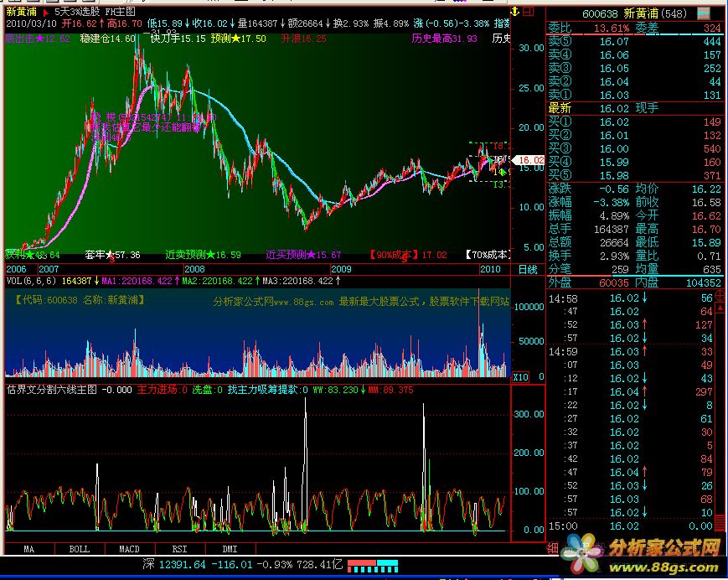Click the 14:58 16.02 tick row
The image size is (728, 580).
click(631, 298)
